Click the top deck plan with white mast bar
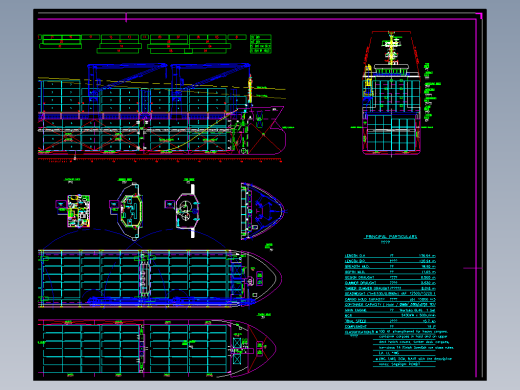This screenshot has height=390, width=520. [187, 211]
